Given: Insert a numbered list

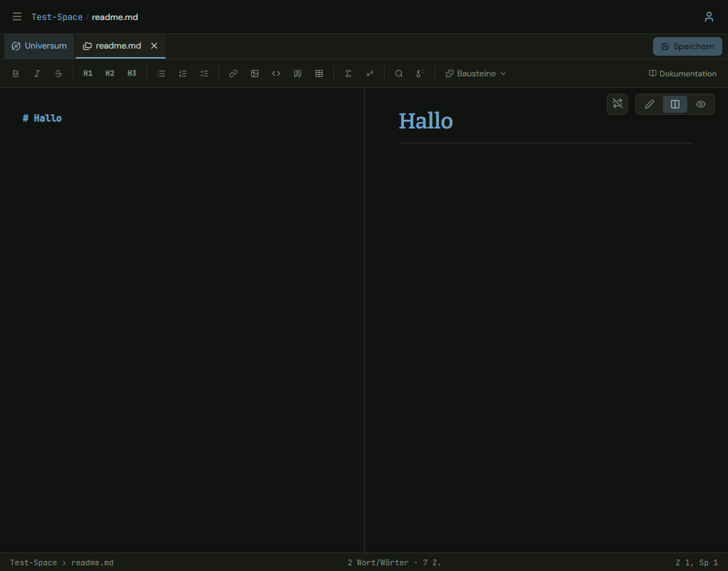Looking at the screenshot, I should (183, 74).
